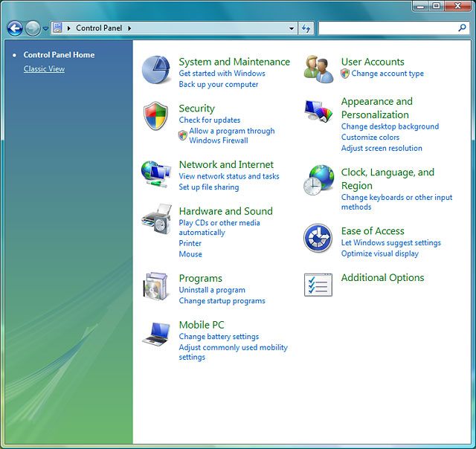Refresh the Control Panel address bar
This screenshot has width=476, height=449.
(x=306, y=28)
